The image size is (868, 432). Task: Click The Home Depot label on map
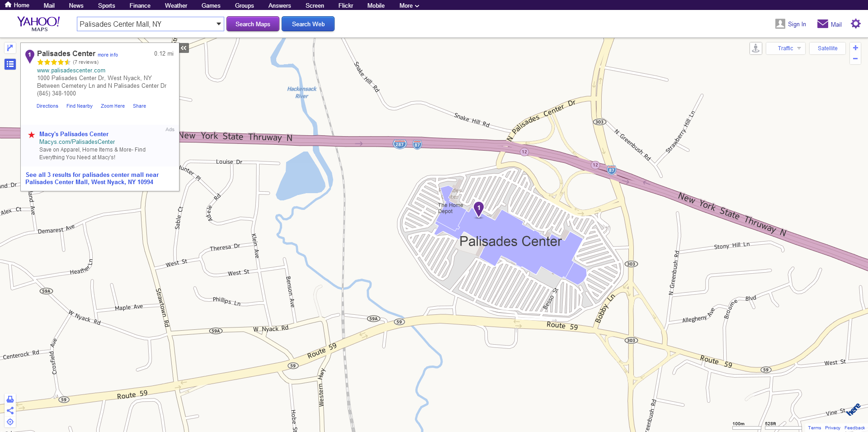[450, 208]
